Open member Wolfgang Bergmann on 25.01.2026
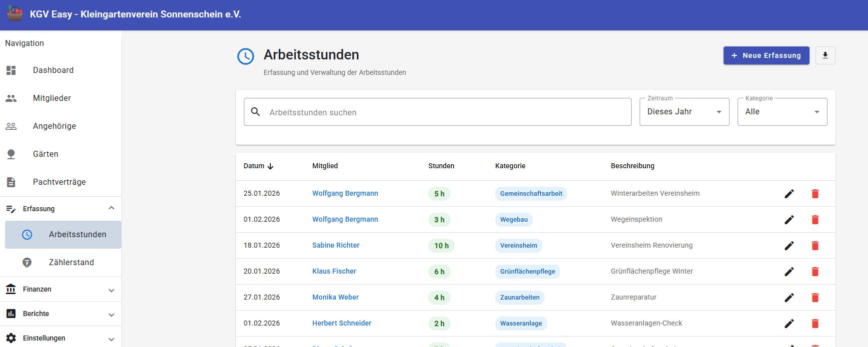The image size is (868, 347). click(x=345, y=193)
